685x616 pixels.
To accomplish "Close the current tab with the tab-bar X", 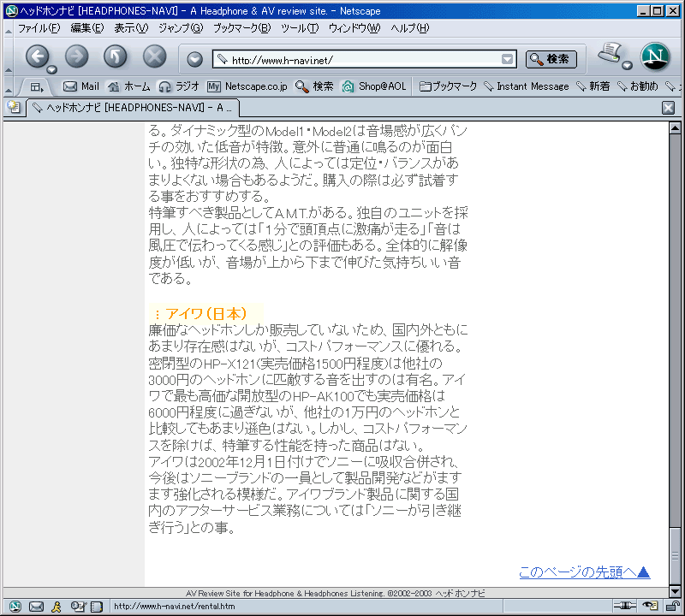I will tap(668, 108).
